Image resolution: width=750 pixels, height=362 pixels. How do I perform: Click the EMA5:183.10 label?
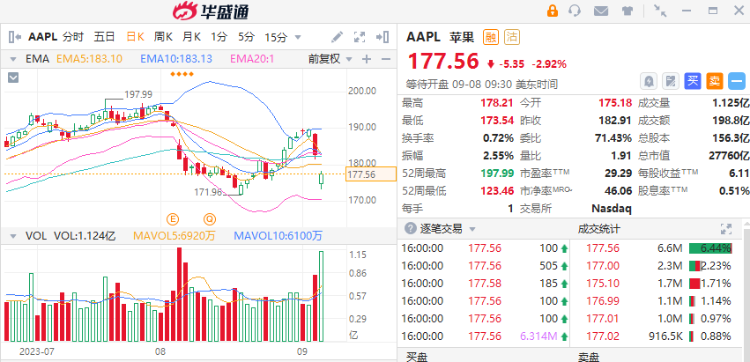tap(89, 59)
